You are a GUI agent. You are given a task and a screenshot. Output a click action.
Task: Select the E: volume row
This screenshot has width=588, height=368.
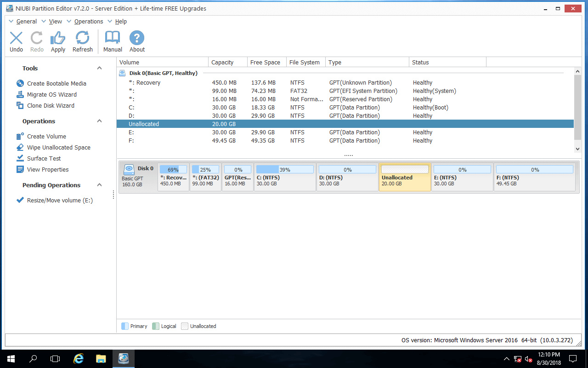345,132
